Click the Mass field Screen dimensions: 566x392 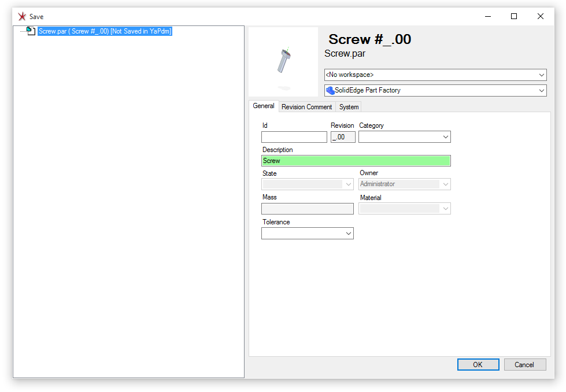pyautogui.click(x=307, y=208)
